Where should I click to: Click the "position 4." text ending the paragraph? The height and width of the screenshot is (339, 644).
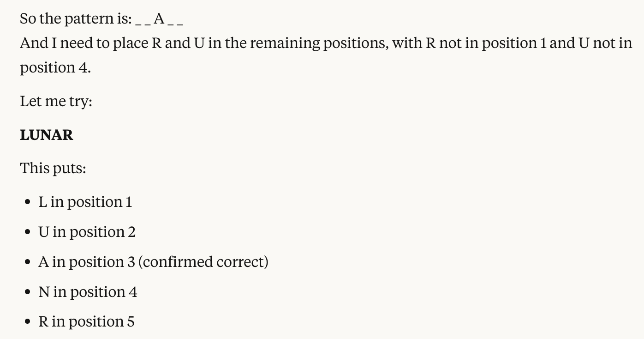click(x=55, y=67)
